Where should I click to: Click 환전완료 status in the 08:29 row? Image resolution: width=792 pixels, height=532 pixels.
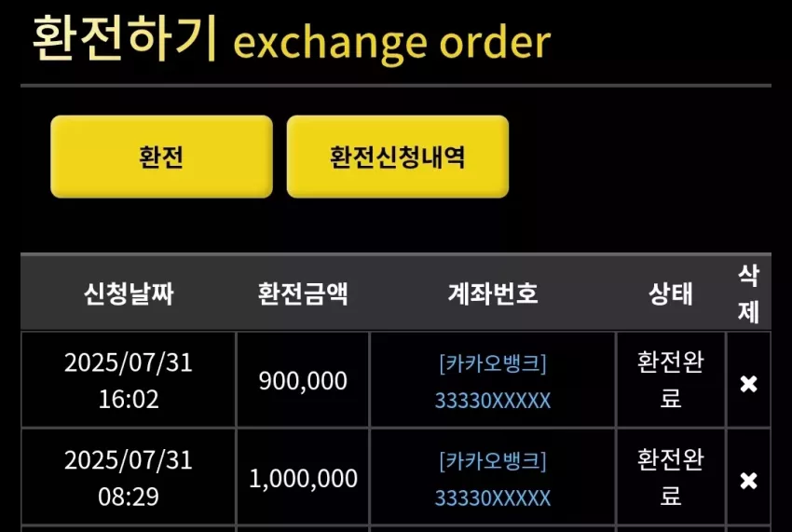pos(671,478)
